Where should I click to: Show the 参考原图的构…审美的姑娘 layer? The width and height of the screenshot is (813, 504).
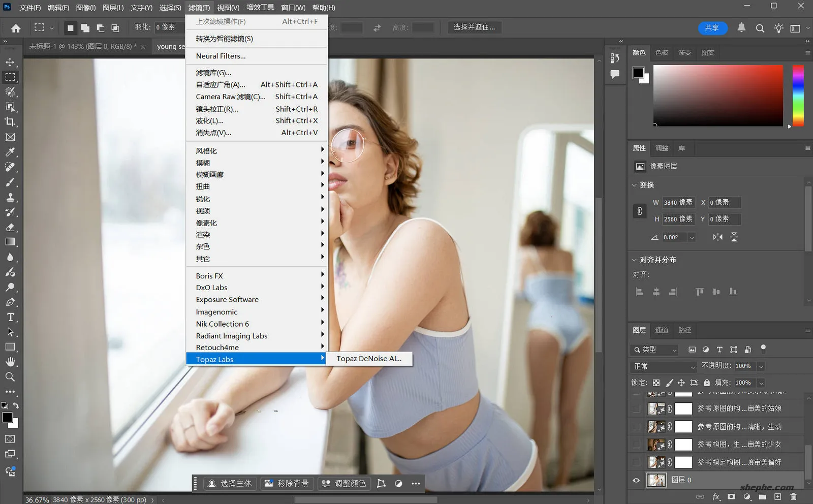click(x=636, y=408)
